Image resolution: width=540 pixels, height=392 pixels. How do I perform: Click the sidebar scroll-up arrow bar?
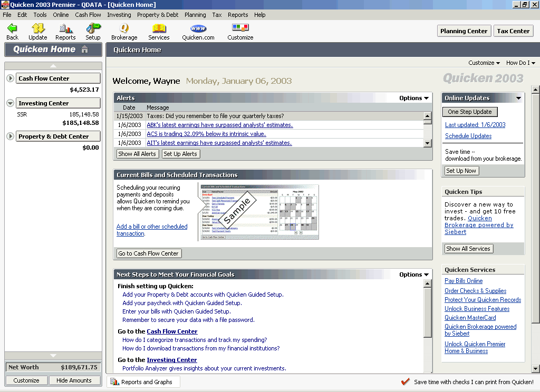[53, 65]
